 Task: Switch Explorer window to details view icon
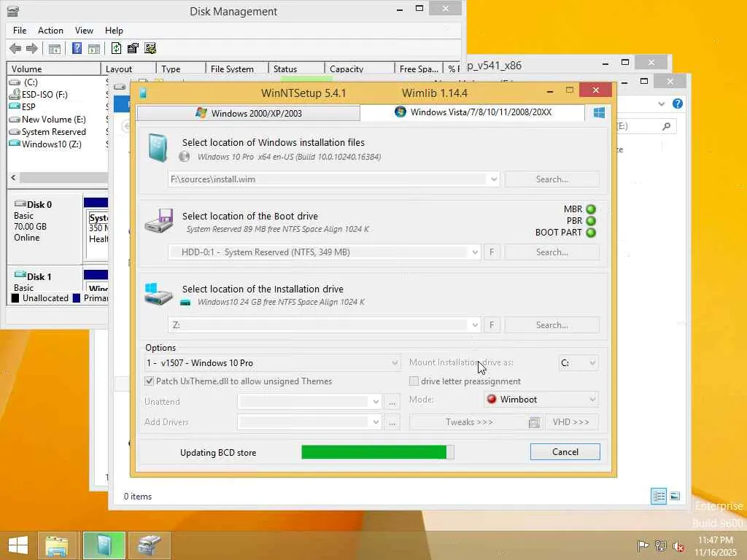[x=659, y=496]
